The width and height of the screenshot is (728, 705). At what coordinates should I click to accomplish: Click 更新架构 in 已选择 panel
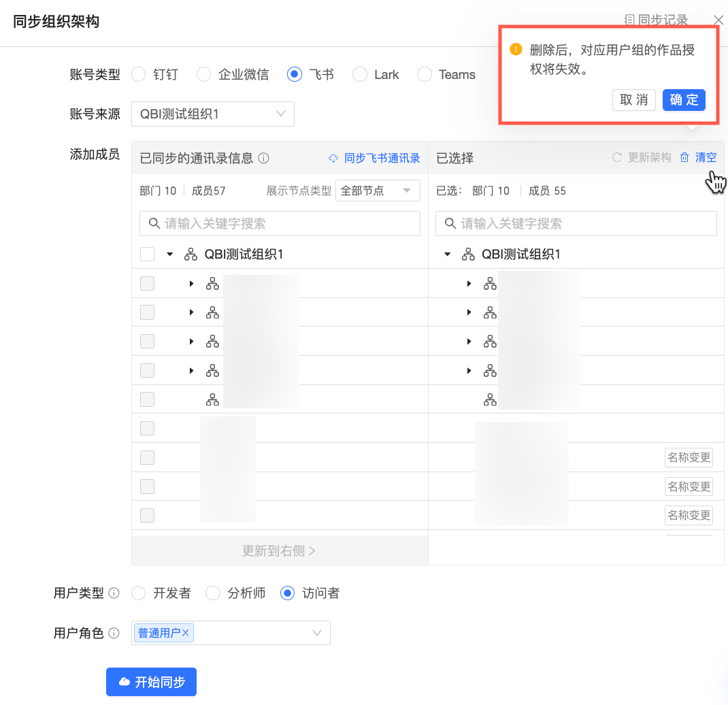[x=650, y=157]
